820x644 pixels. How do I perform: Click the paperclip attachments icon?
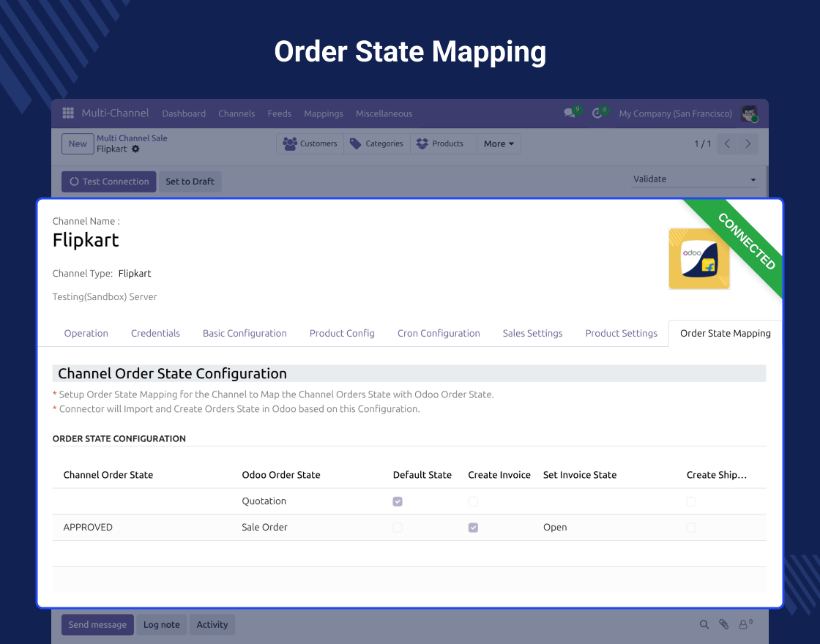click(x=724, y=624)
